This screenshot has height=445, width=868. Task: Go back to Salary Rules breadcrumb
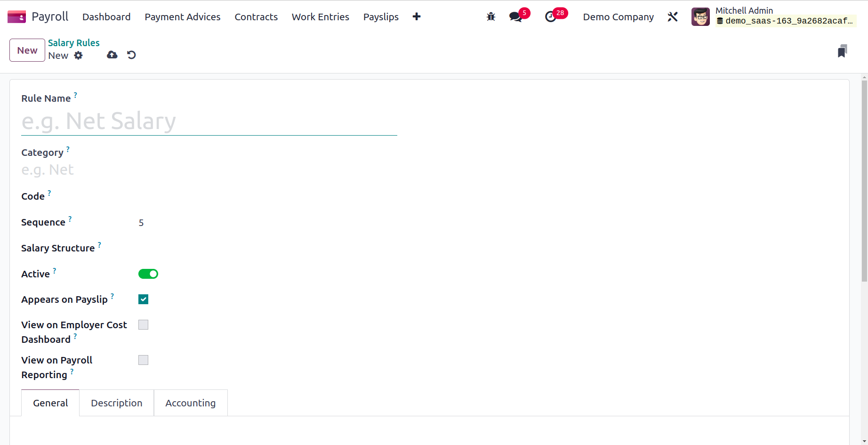coord(74,43)
